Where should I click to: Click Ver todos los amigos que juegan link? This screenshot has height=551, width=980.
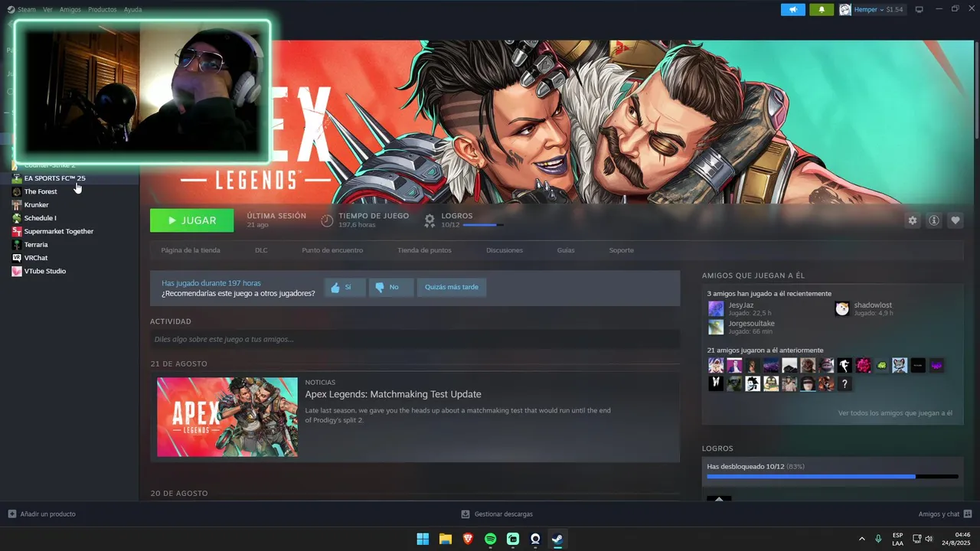click(x=895, y=413)
